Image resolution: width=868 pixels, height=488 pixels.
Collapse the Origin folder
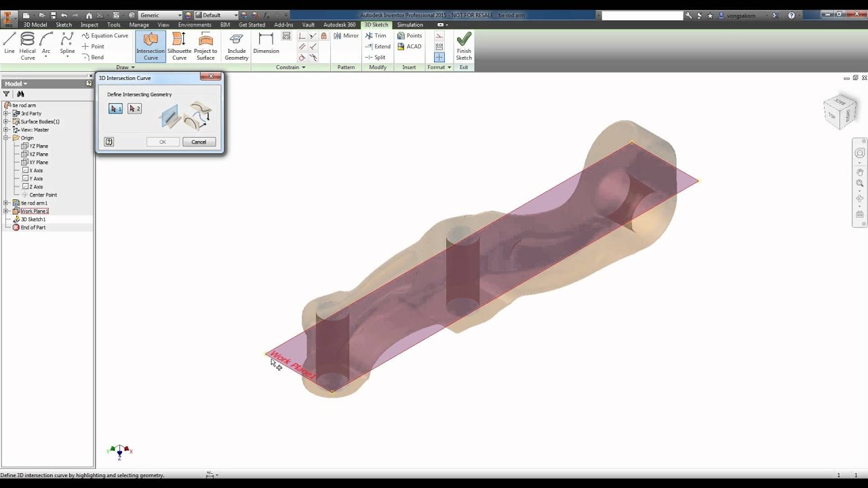point(6,138)
